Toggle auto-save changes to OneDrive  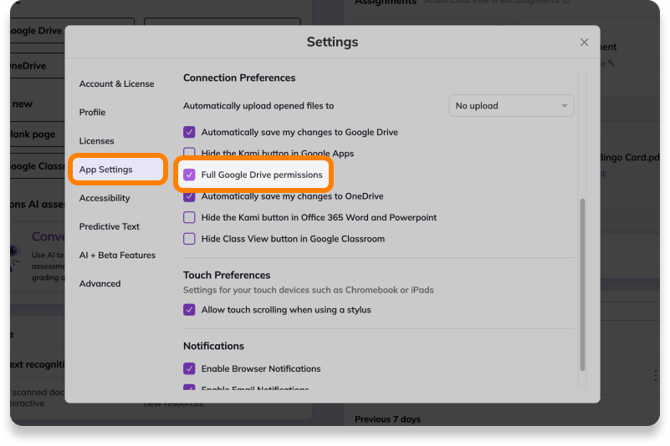pyautogui.click(x=189, y=197)
